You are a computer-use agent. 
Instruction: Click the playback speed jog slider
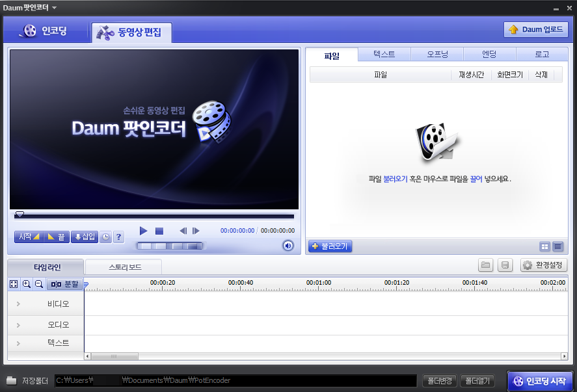tap(170, 246)
